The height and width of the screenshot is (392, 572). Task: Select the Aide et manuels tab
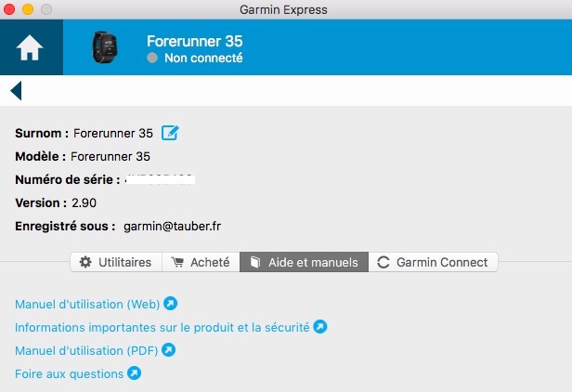[x=304, y=263]
